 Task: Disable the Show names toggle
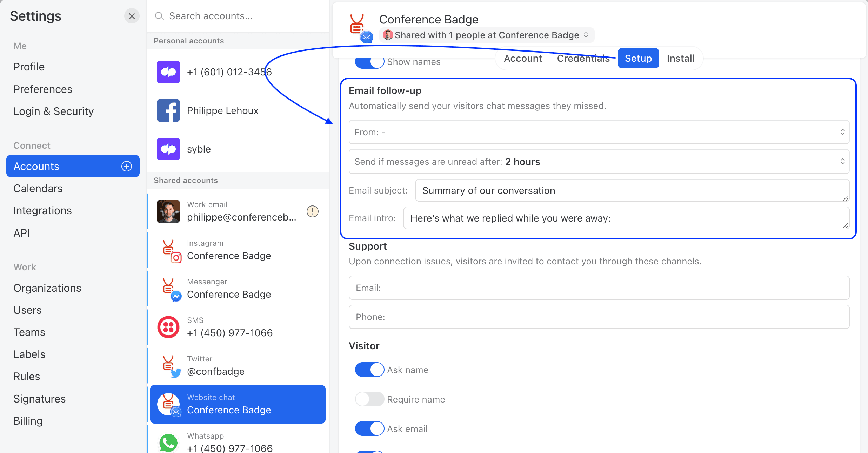click(x=369, y=62)
